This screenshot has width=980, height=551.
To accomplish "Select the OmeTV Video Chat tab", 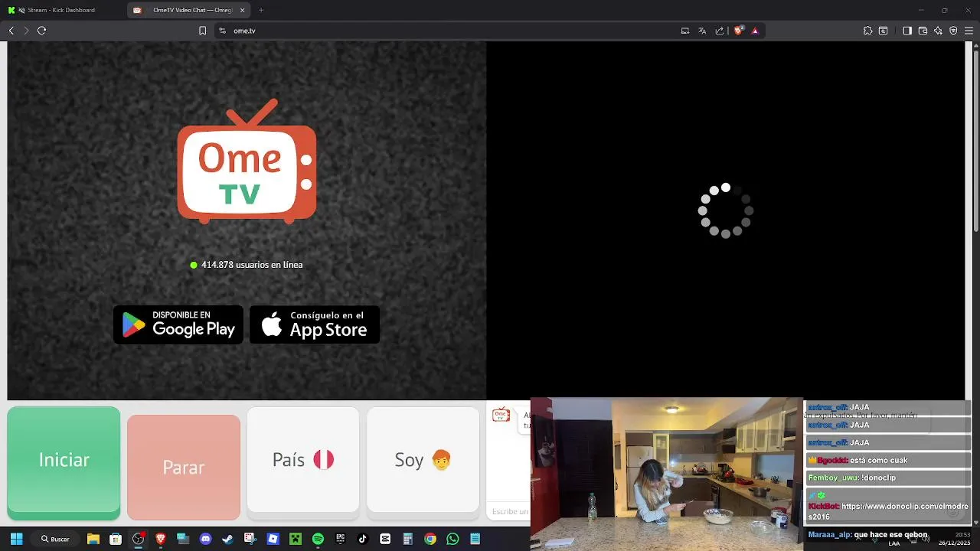I will click(188, 10).
